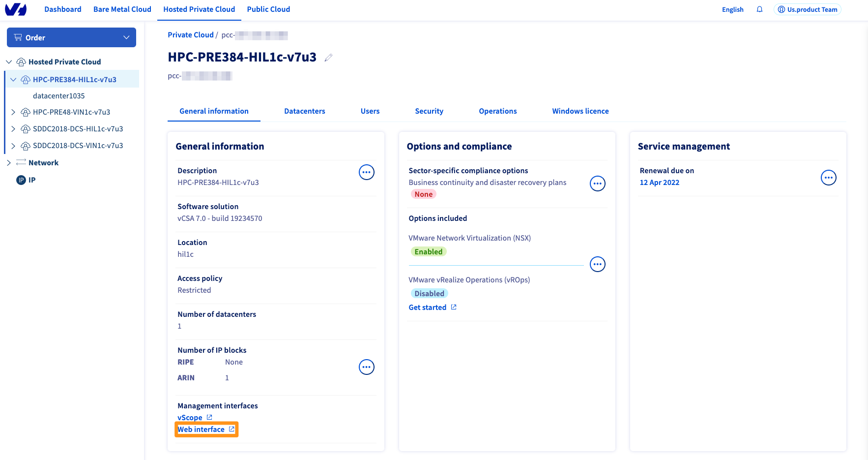Open compliance options actions menu
This screenshot has height=460, width=868.
click(x=598, y=184)
